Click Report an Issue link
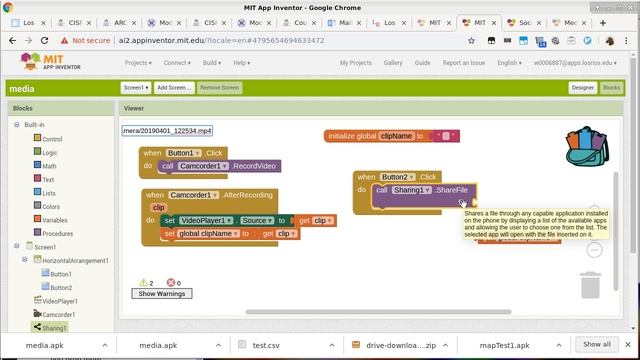640x360 pixels. (x=464, y=63)
